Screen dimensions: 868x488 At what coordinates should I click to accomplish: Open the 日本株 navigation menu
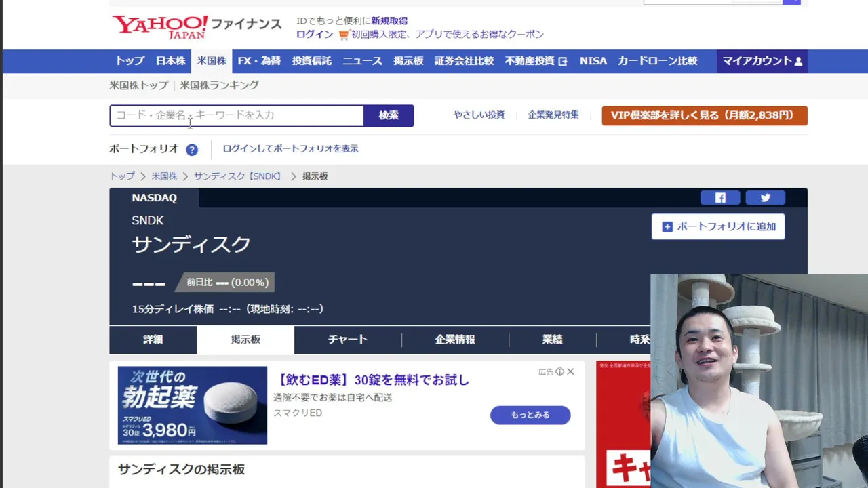point(171,61)
